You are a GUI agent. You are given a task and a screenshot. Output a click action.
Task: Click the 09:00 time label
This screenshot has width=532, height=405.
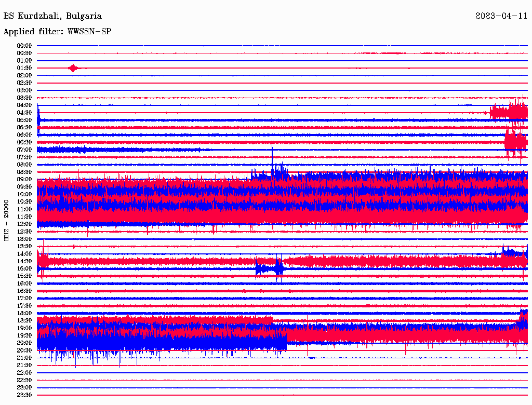(24, 179)
